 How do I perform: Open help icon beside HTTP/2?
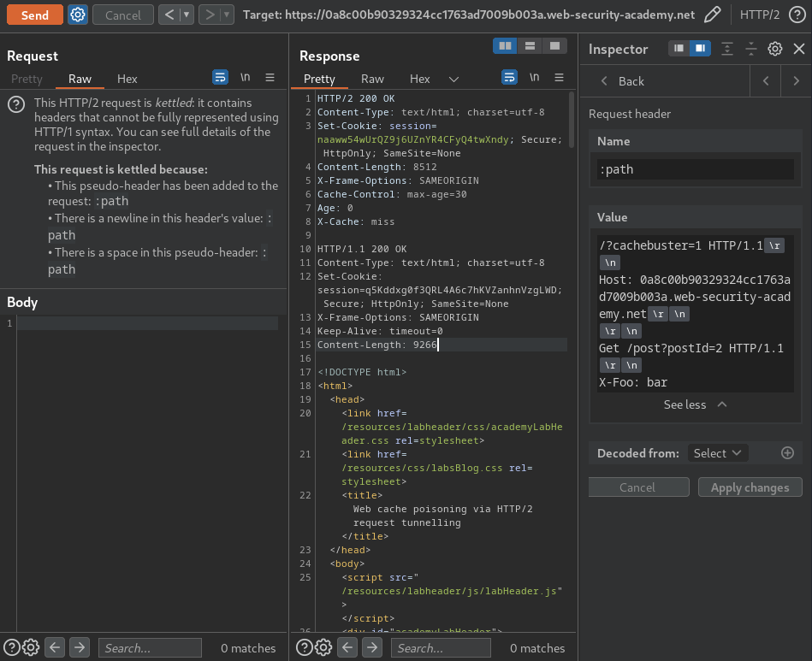tap(797, 15)
